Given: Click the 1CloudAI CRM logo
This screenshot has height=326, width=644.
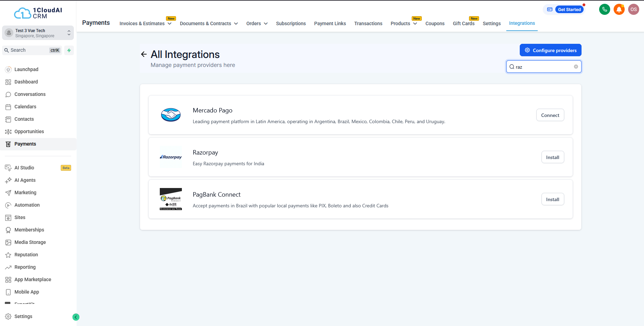Looking at the screenshot, I should click(38, 13).
